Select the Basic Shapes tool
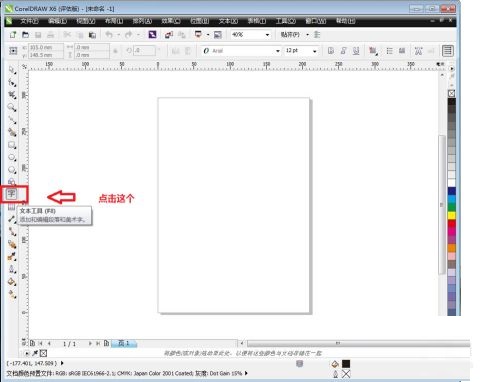The image size is (500, 382). 12,182
